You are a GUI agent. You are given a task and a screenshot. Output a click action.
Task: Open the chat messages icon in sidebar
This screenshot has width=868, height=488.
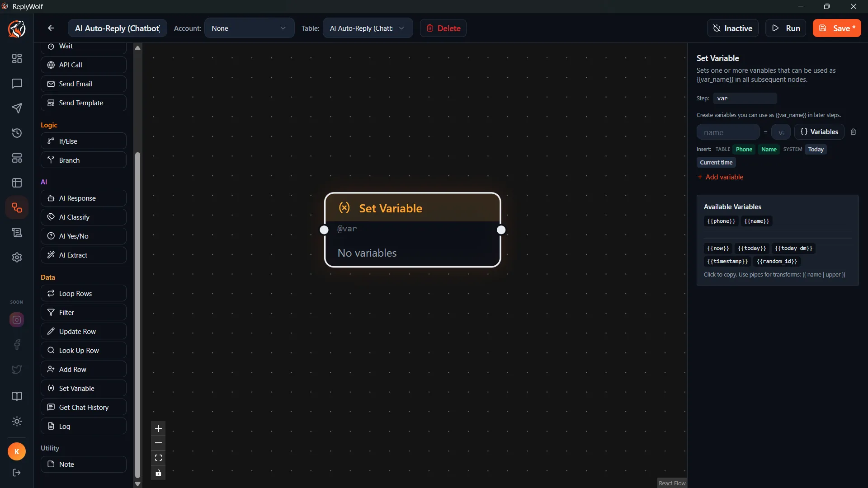(x=17, y=84)
